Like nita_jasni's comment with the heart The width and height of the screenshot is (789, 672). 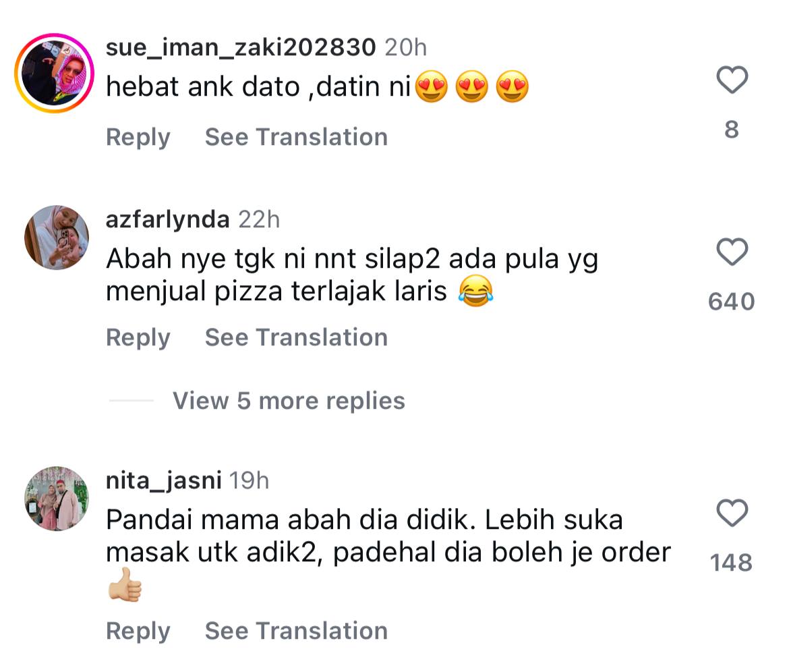pos(732,513)
